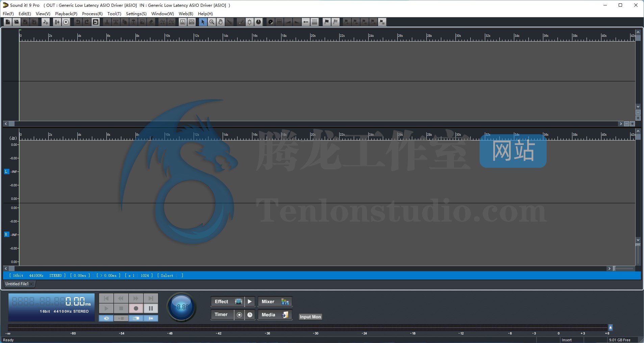This screenshot has width=644, height=343.
Task: Select the arrow pointer tool
Action: [x=203, y=22]
